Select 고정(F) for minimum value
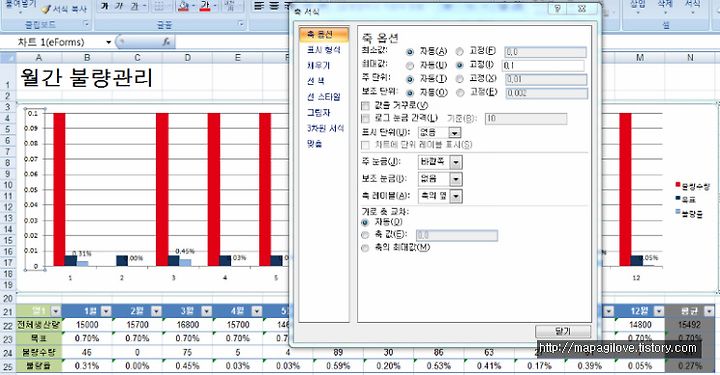The image size is (720, 375). 460,51
